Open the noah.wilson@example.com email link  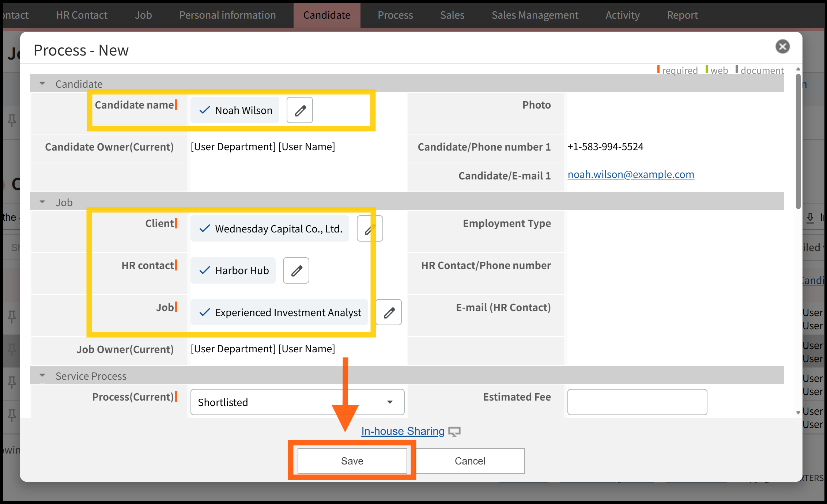click(631, 175)
